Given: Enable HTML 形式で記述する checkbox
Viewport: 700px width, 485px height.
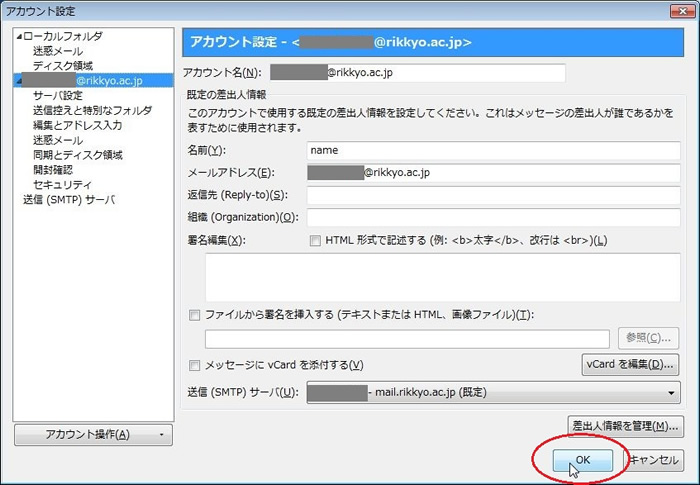Looking at the screenshot, I should tap(315, 241).
